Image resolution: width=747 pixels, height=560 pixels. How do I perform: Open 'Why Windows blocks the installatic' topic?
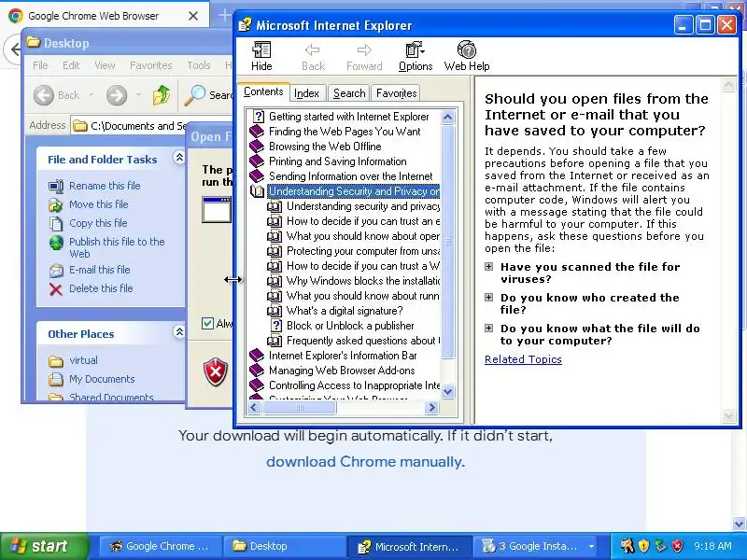pos(362,281)
